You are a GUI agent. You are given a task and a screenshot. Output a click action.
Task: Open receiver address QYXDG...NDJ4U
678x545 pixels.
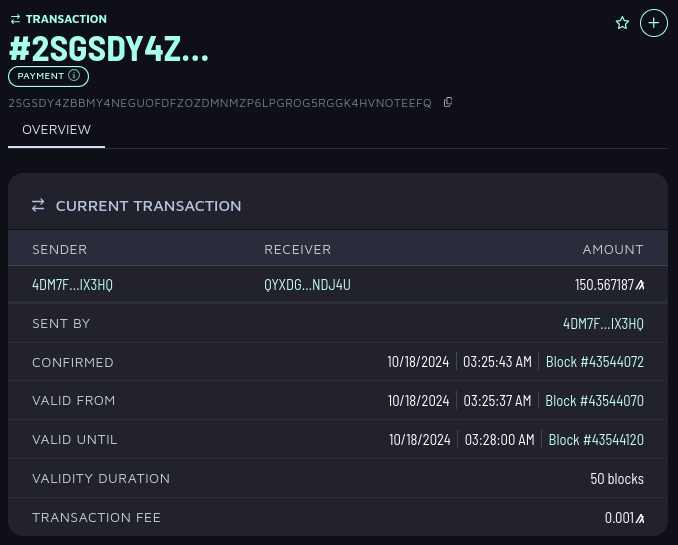[307, 285]
